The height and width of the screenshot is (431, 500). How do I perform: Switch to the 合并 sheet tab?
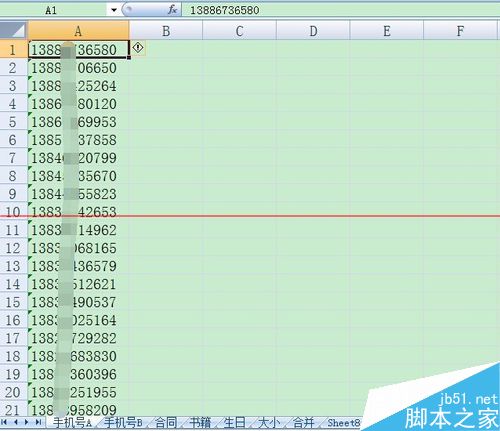[303, 423]
